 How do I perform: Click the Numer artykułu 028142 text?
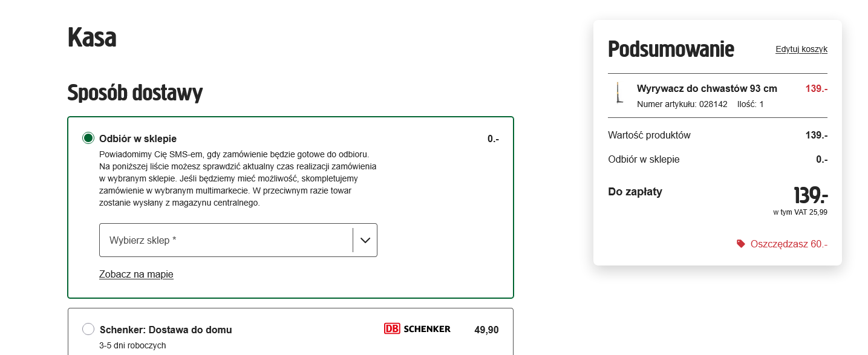click(682, 104)
